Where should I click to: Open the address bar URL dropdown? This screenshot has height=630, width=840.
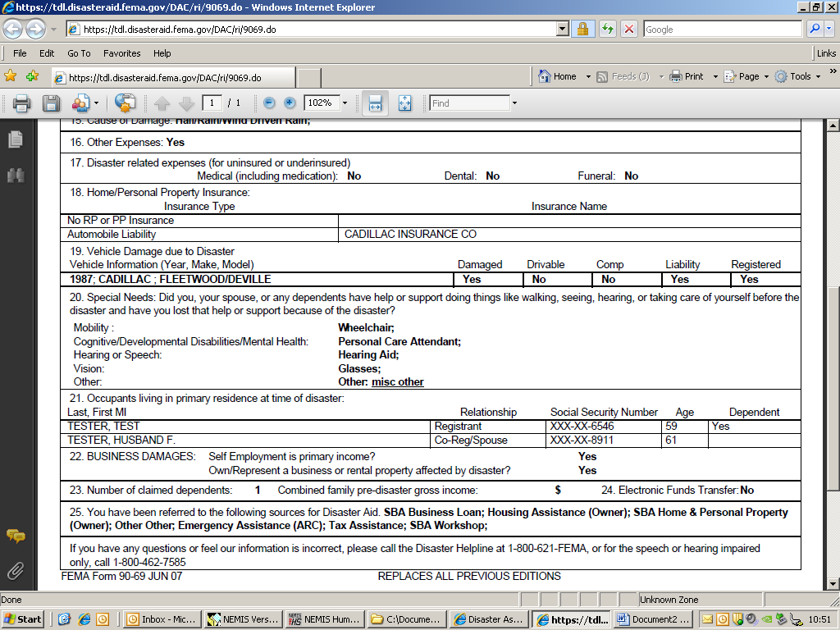(x=562, y=29)
